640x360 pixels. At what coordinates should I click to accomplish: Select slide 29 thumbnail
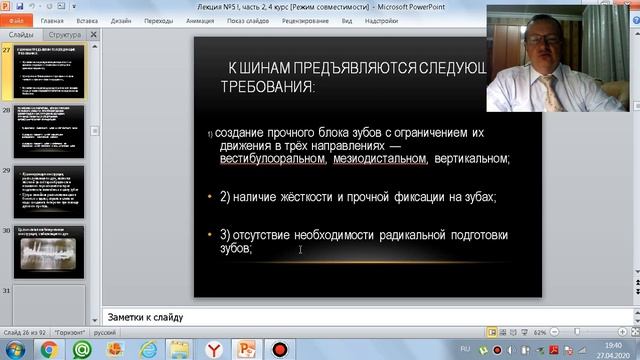point(49,192)
